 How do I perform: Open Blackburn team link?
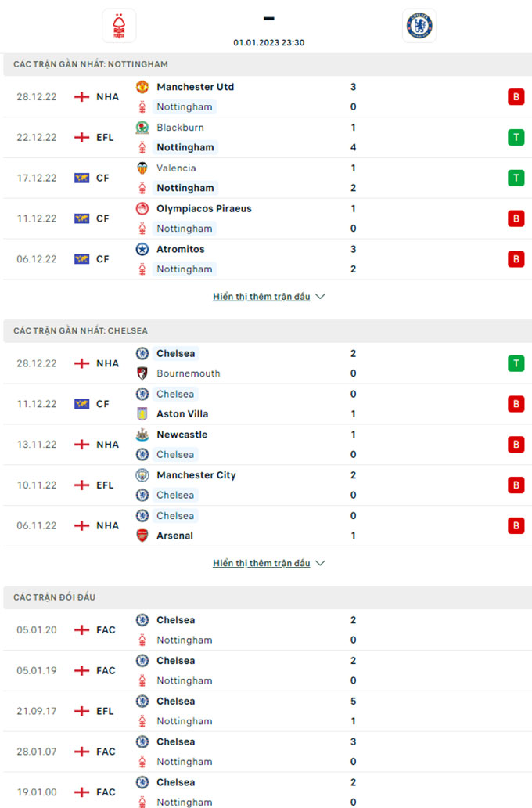180,128
